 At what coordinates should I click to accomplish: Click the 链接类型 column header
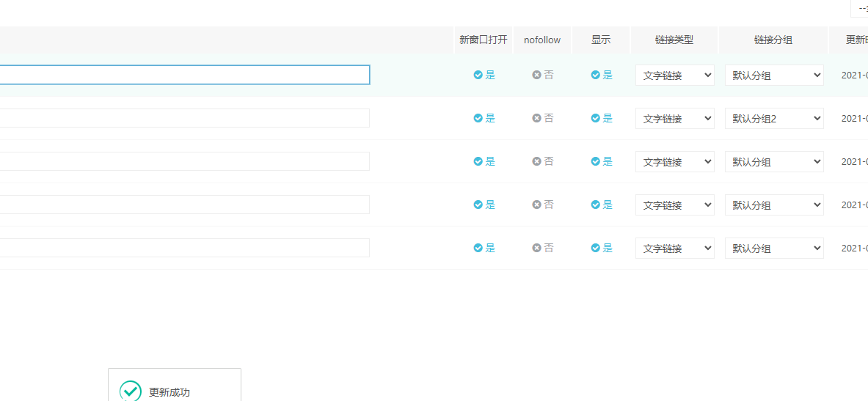click(674, 40)
